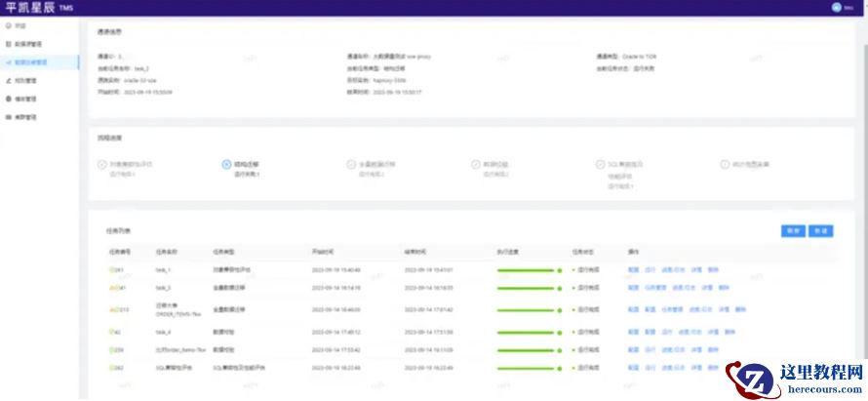
Task: Click the 规则管理 pencil icon in sidebar
Action: pos(9,81)
